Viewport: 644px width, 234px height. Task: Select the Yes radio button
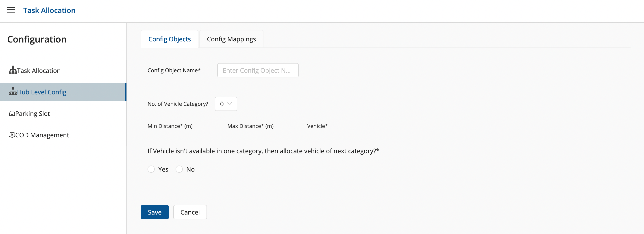coord(151,169)
